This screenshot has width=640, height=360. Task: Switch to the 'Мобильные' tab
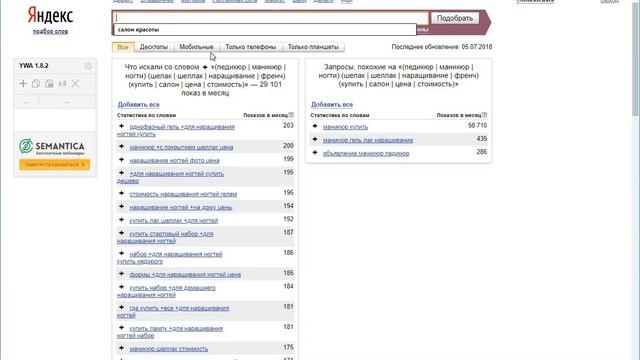tap(196, 47)
